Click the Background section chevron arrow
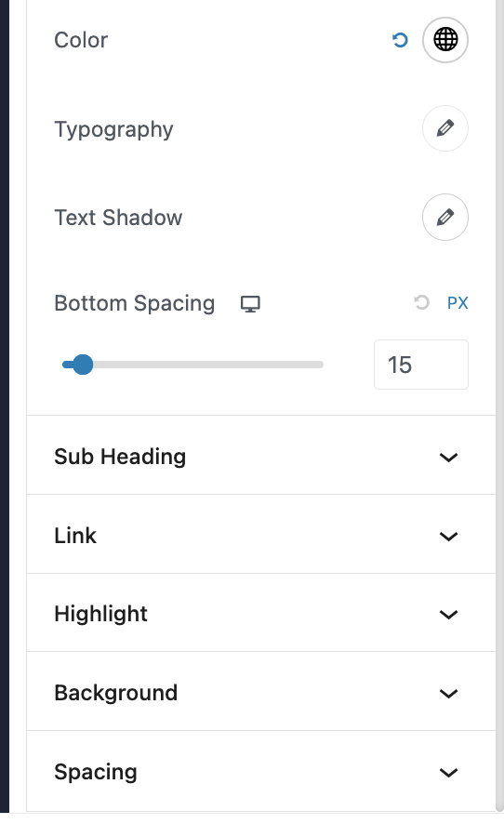Screen dimensions: 504x837 click(x=448, y=694)
